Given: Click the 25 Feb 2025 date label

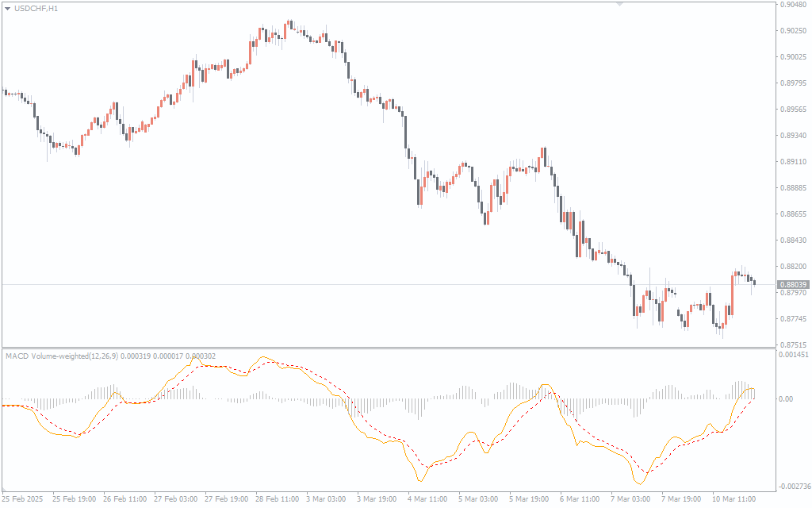Looking at the screenshot, I should 24,499.
